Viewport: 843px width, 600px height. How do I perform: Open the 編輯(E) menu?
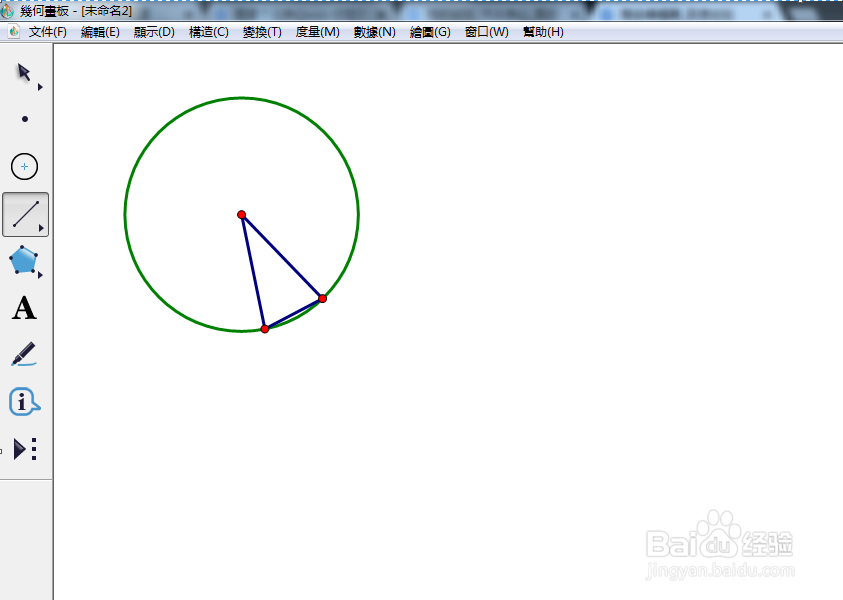tap(100, 32)
